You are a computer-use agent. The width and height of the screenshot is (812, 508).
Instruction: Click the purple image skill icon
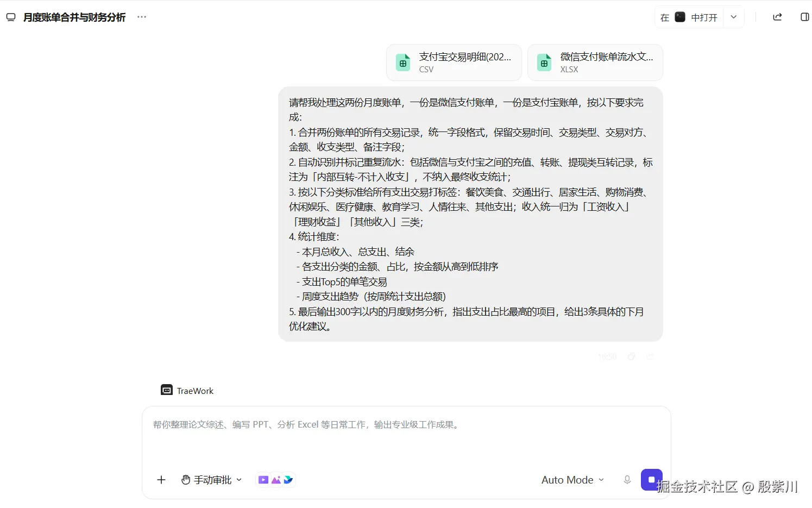(276, 480)
